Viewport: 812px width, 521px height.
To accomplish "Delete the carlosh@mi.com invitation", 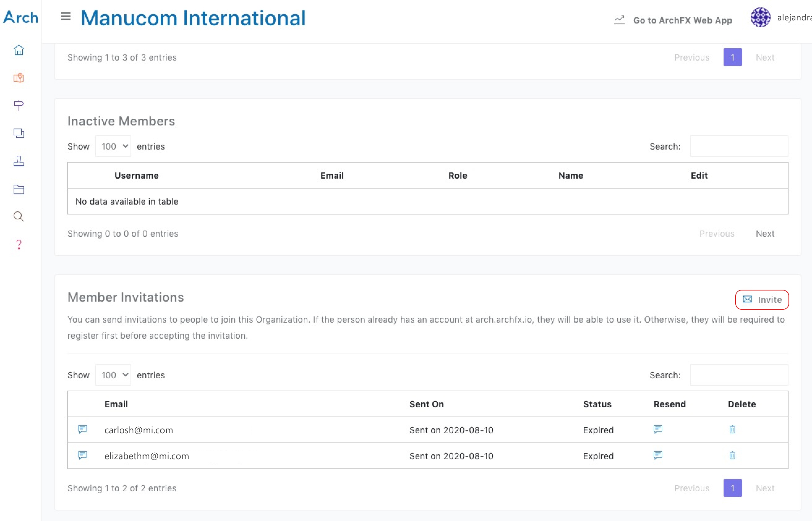I will (x=732, y=429).
